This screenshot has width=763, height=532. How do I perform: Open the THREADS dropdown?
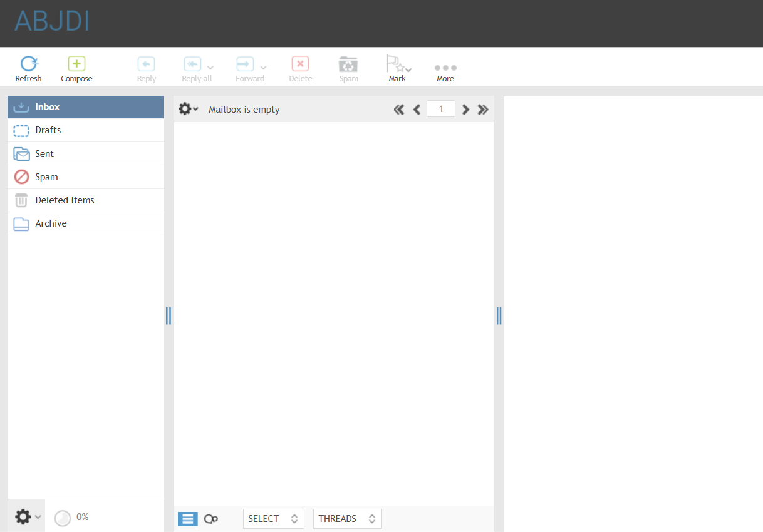click(347, 519)
